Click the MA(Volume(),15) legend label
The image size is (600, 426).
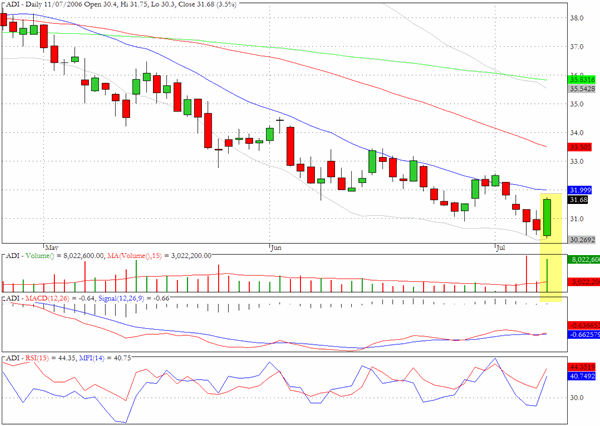(134, 255)
